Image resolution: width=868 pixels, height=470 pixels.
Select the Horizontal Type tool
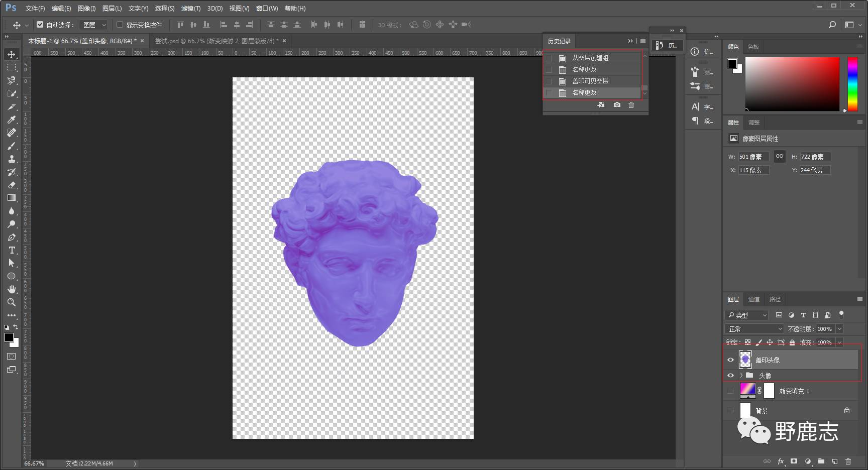[x=12, y=250]
